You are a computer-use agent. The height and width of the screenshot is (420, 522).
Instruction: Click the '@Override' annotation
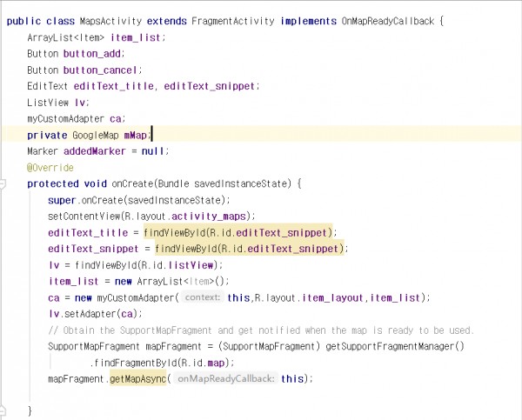tap(50, 168)
